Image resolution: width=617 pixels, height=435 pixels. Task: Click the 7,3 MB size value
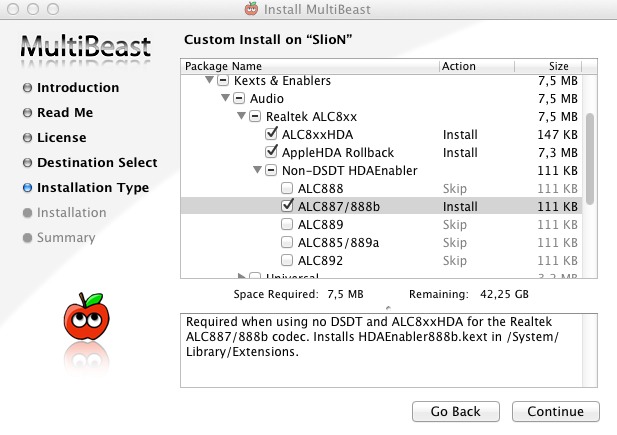pyautogui.click(x=558, y=153)
